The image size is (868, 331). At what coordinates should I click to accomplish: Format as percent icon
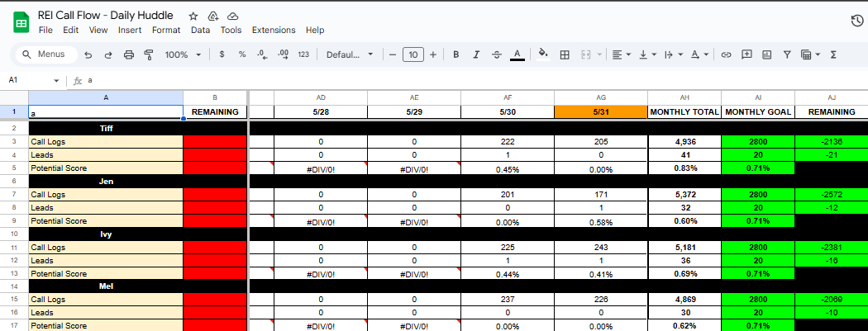(x=242, y=54)
